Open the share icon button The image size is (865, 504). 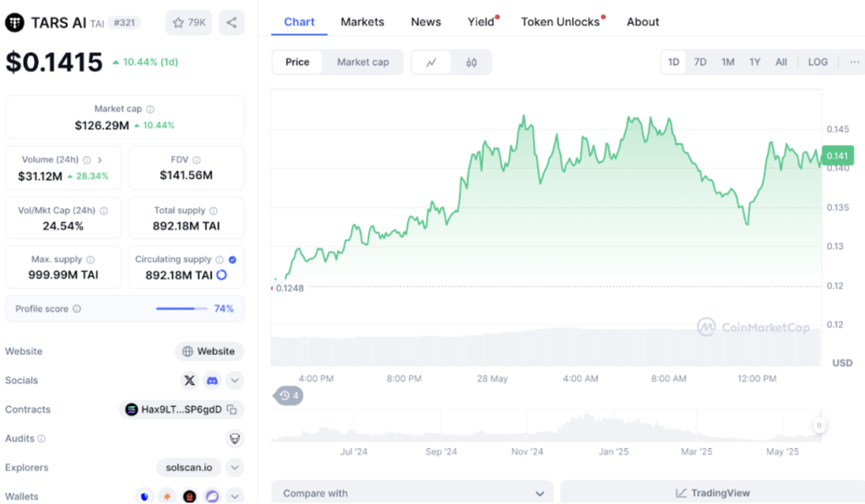click(x=231, y=23)
